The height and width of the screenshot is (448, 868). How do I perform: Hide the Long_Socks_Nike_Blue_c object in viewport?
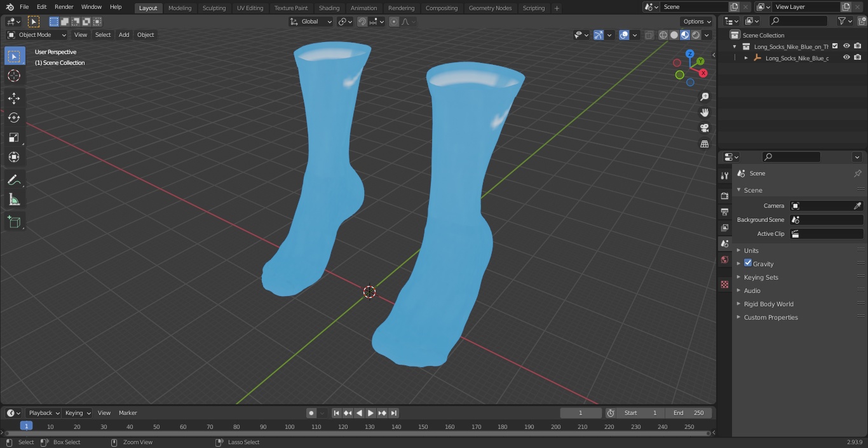point(846,58)
